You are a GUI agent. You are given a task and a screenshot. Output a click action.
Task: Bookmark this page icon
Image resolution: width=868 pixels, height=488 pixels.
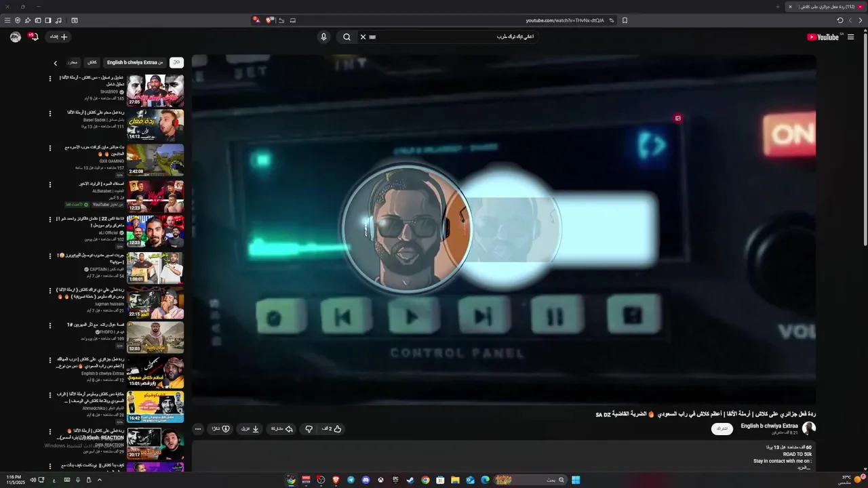[x=625, y=20]
